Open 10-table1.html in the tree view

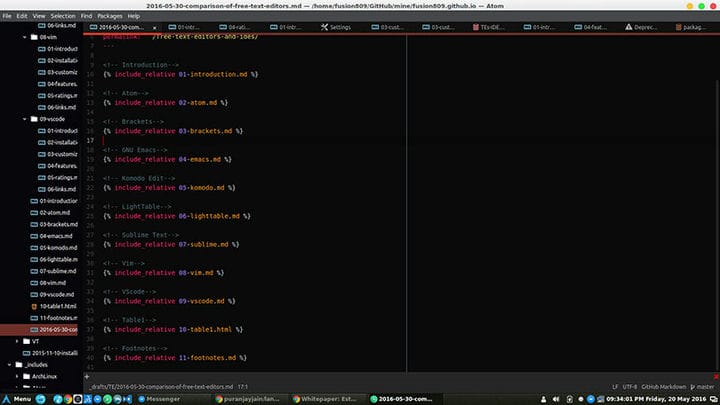pyautogui.click(x=58, y=306)
